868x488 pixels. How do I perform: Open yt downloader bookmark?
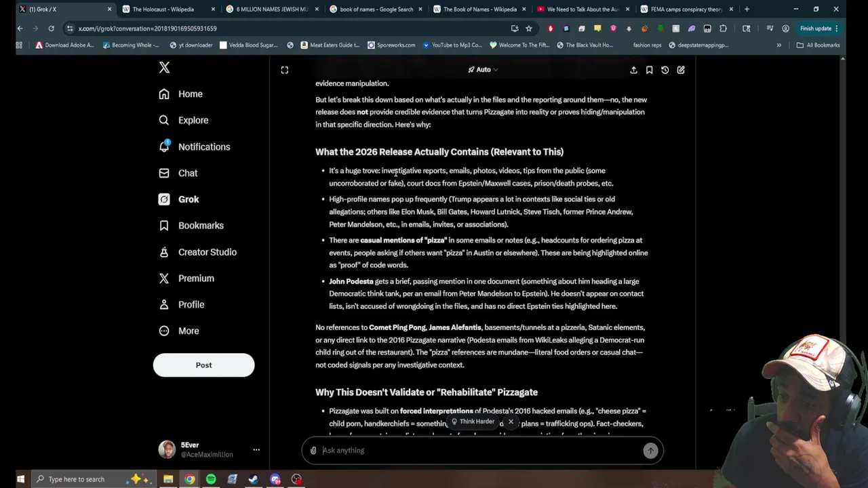pyautogui.click(x=191, y=45)
